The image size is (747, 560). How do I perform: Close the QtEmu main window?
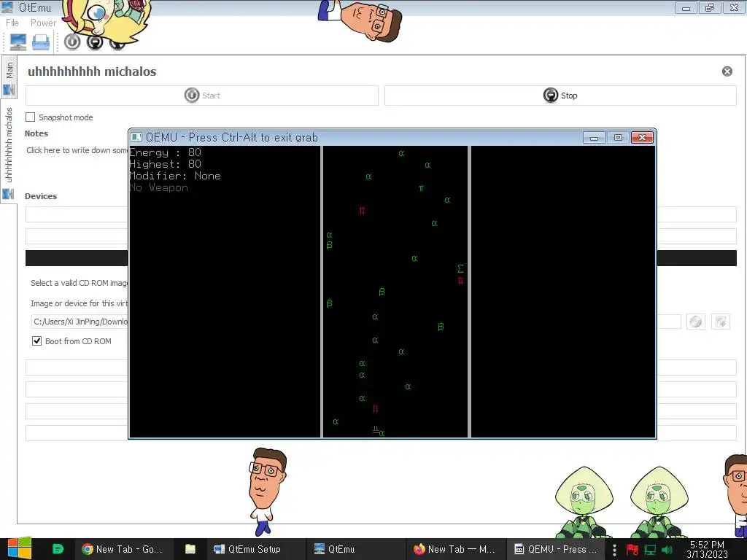click(x=734, y=7)
